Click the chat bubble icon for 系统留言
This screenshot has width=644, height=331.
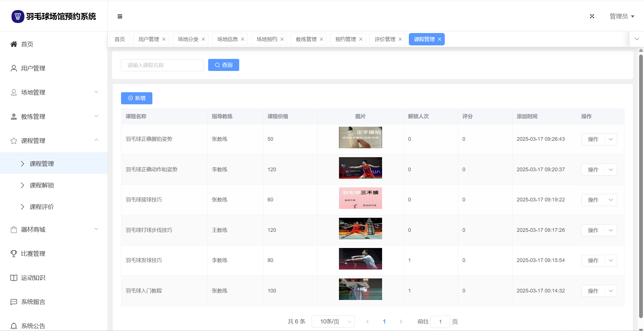tap(14, 302)
